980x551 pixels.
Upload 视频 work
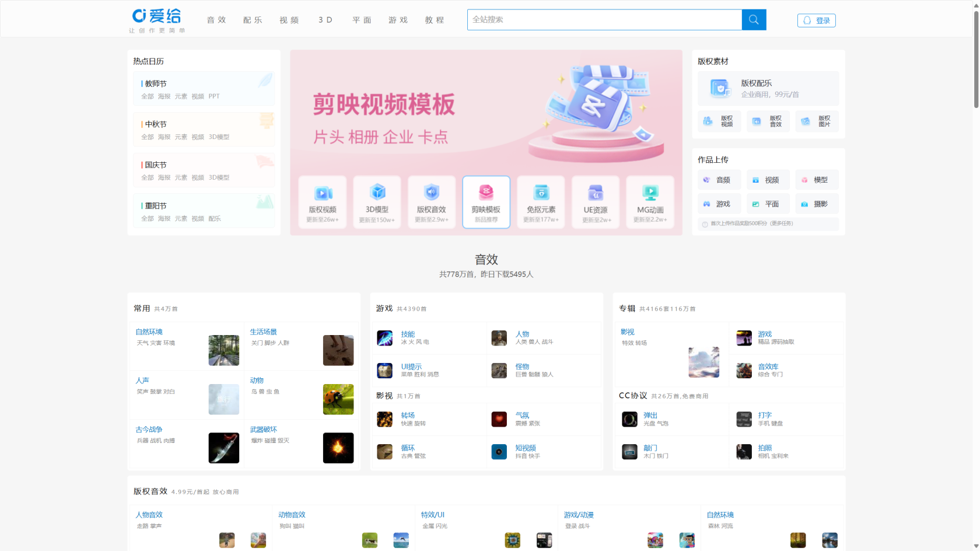point(768,180)
